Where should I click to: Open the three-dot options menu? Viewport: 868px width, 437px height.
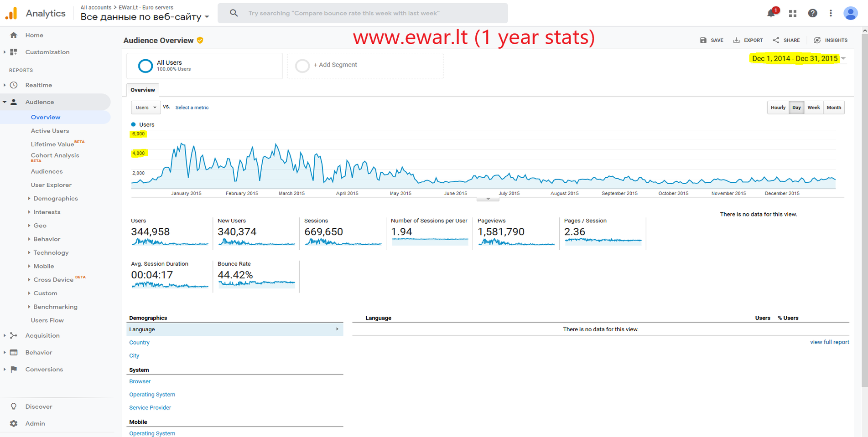pyautogui.click(x=831, y=13)
